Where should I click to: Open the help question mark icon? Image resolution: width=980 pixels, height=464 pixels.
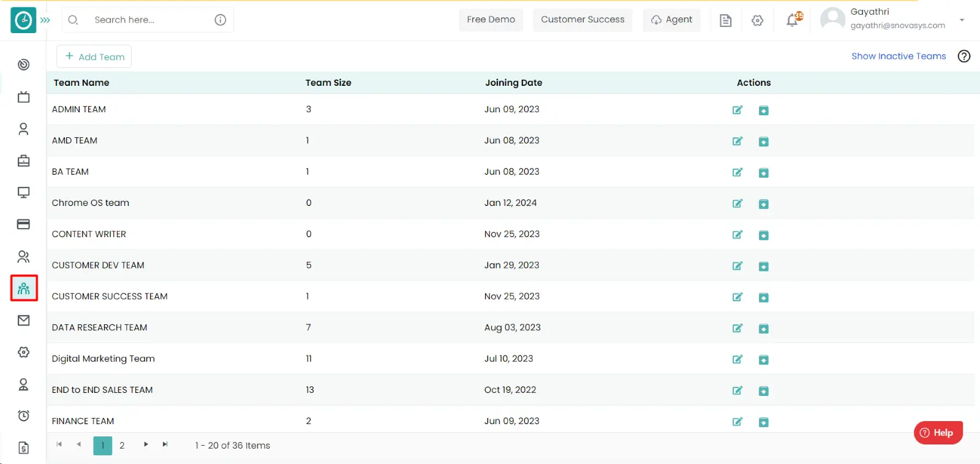coord(964,56)
